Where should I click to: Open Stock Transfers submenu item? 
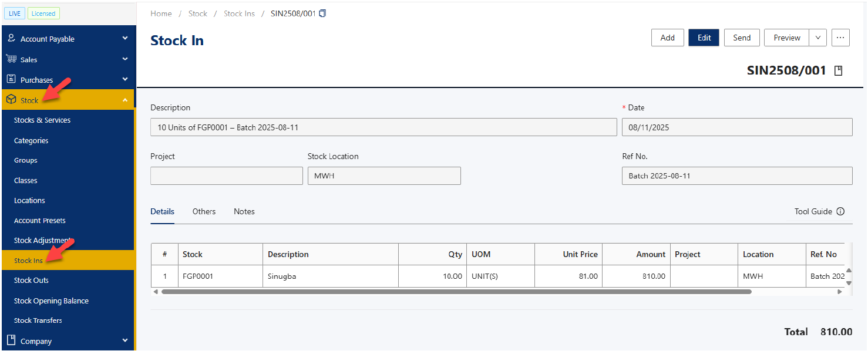38,320
